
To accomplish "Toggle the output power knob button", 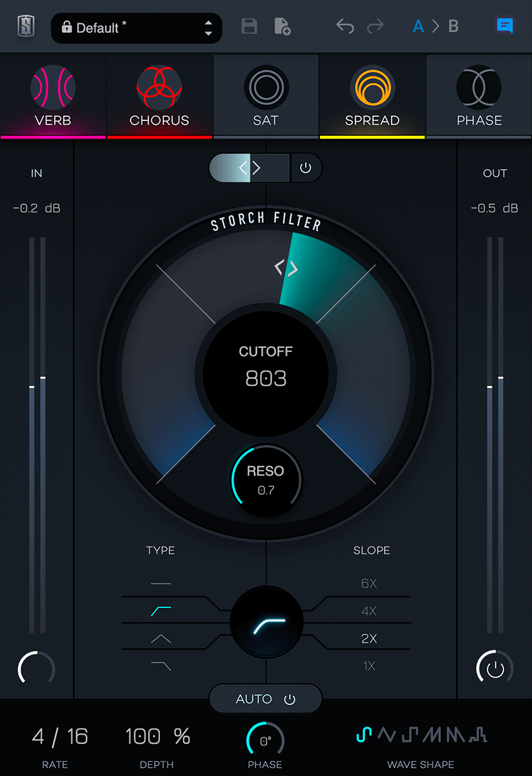I will (x=495, y=669).
